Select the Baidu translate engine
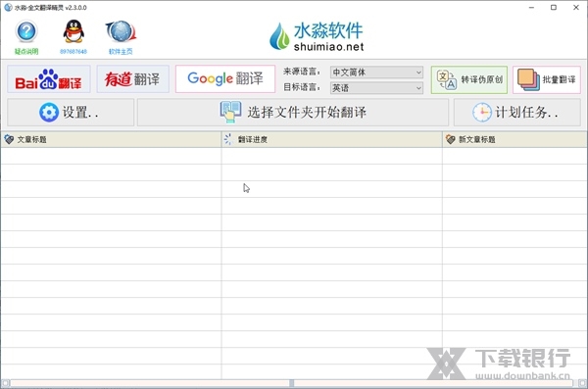Viewport: 588px width, 389px height. (49, 79)
